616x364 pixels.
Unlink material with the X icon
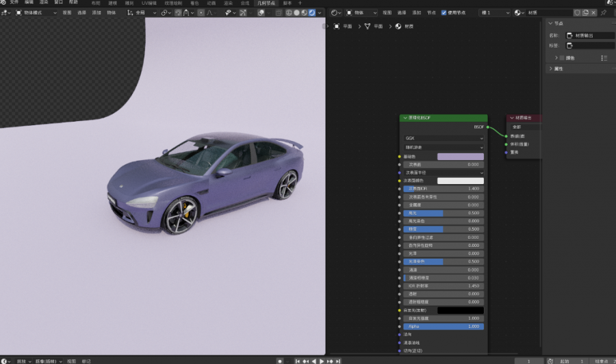pos(593,12)
